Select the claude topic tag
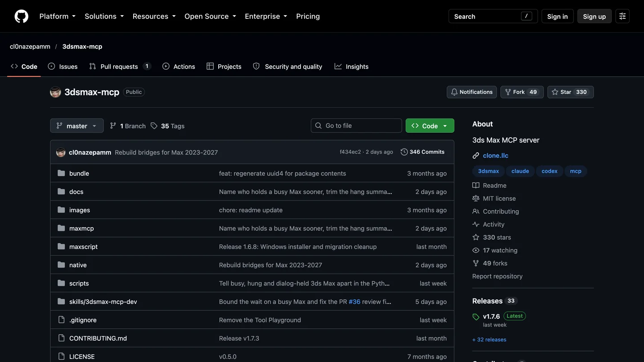This screenshot has width=644, height=362. (520, 171)
